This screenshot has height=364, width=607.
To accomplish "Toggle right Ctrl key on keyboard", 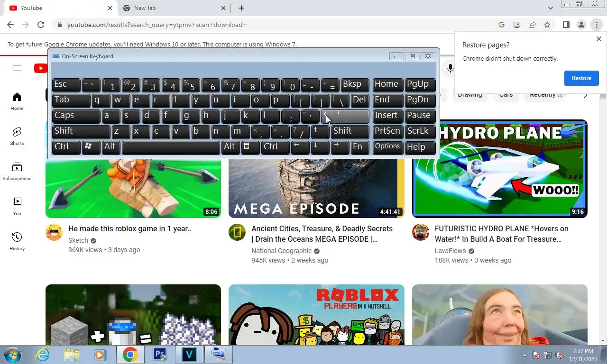I will click(275, 147).
